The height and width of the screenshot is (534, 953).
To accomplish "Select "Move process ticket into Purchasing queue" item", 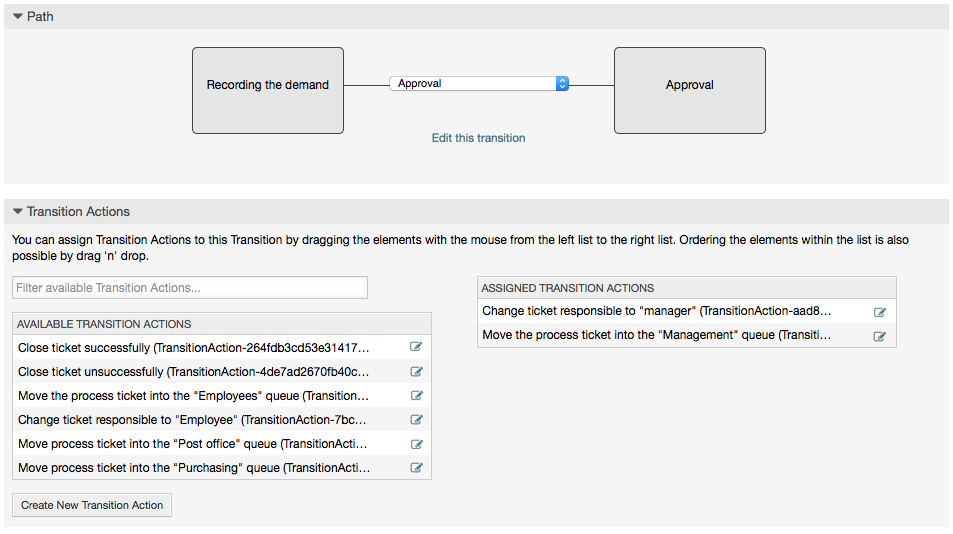I will click(194, 468).
